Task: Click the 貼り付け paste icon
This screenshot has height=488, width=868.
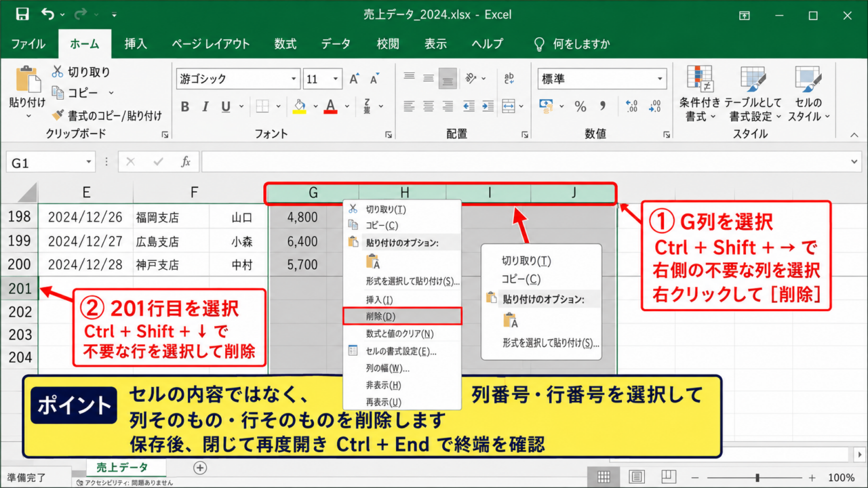Action: [x=27, y=79]
